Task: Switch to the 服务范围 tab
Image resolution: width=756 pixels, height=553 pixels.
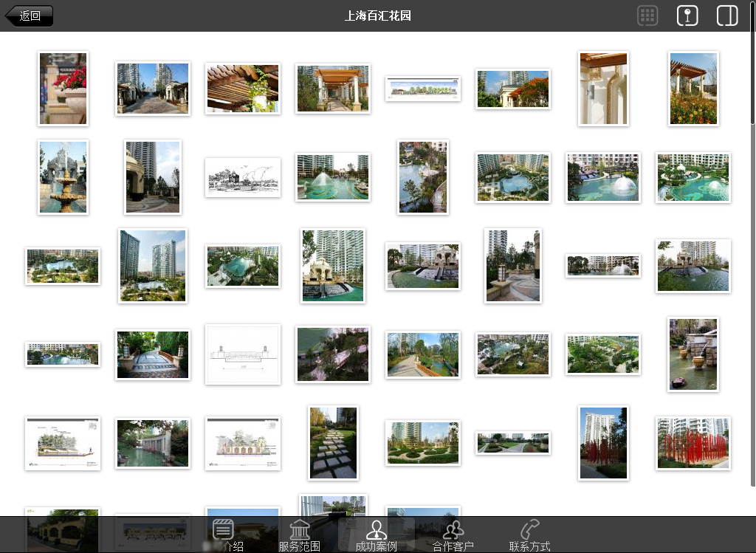Action: pos(300,535)
